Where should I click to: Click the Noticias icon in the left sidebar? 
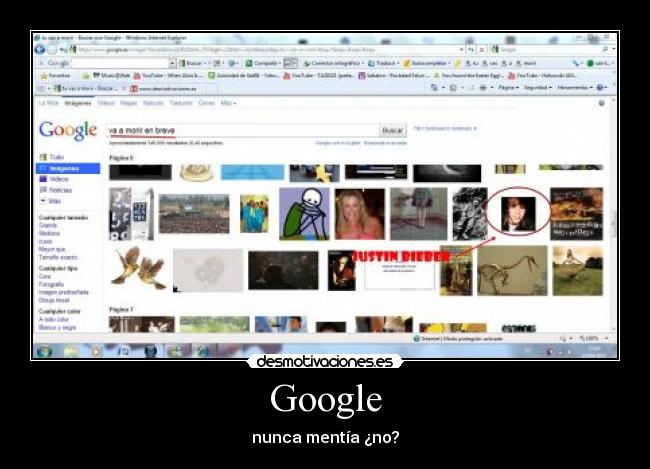click(43, 190)
